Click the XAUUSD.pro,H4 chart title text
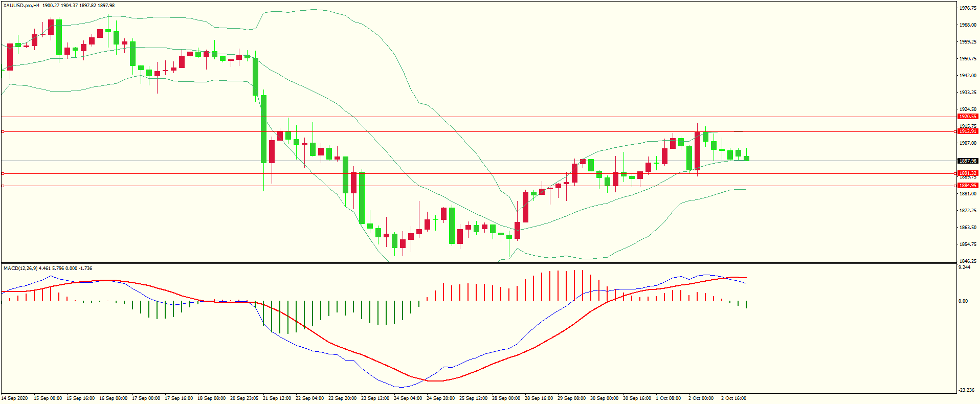Screen dimensions: 980x404 click(21, 6)
